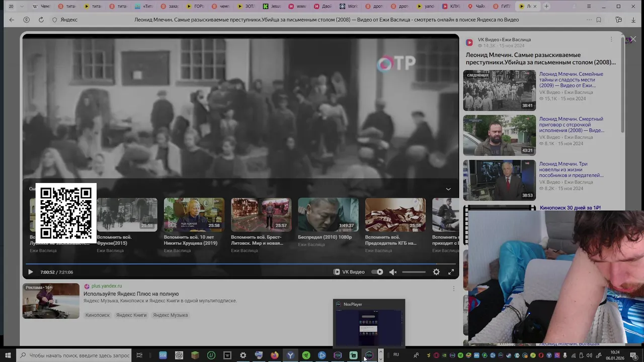Close the video overlay with X
Screen dimensions: 644x362
coord(633,39)
